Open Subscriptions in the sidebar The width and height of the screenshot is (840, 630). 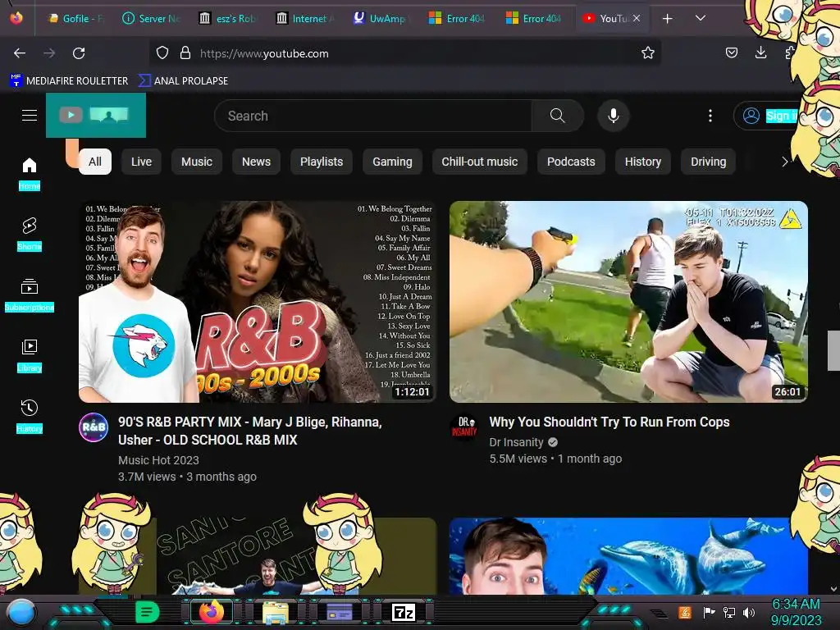(x=30, y=294)
